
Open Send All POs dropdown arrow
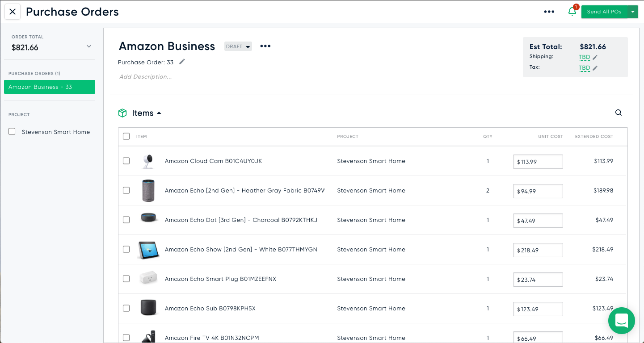point(633,12)
